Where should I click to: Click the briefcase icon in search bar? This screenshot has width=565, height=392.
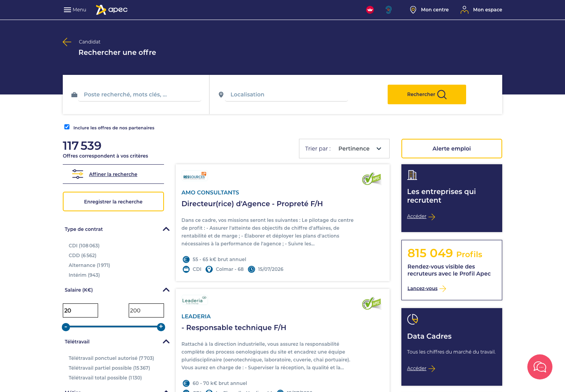(74, 95)
